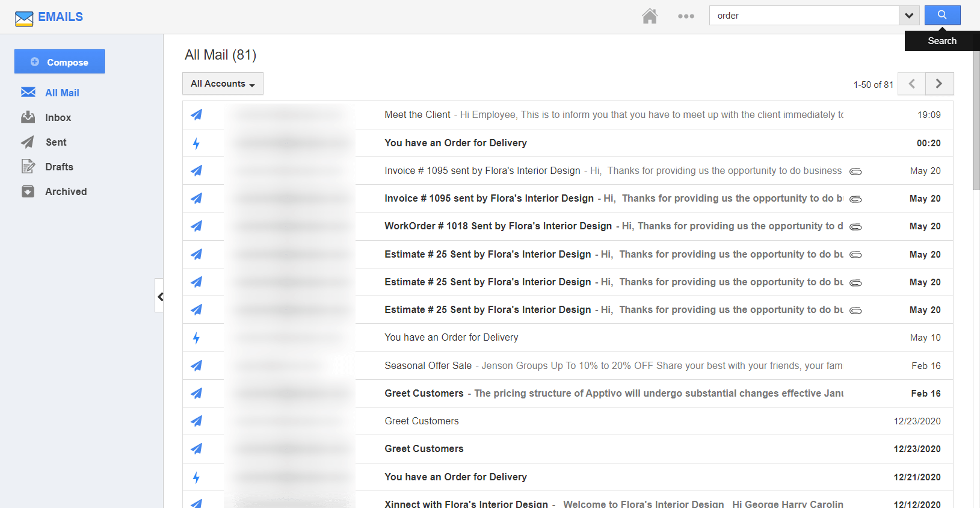
Task: Open 'You have an Order for Delivery' dated 12/21/2020
Action: [x=567, y=477]
